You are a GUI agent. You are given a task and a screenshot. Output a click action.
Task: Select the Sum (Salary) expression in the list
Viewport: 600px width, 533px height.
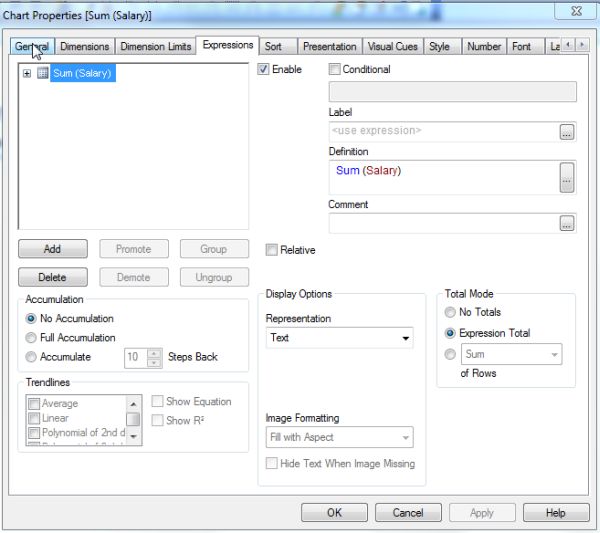(x=82, y=73)
